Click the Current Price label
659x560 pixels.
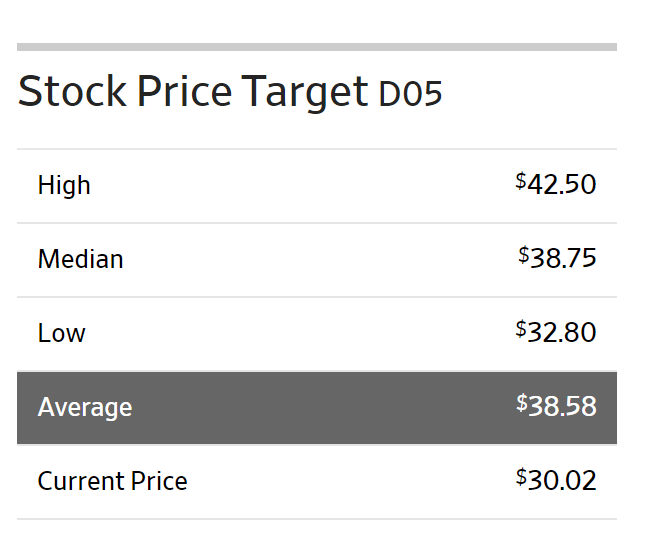click(112, 481)
